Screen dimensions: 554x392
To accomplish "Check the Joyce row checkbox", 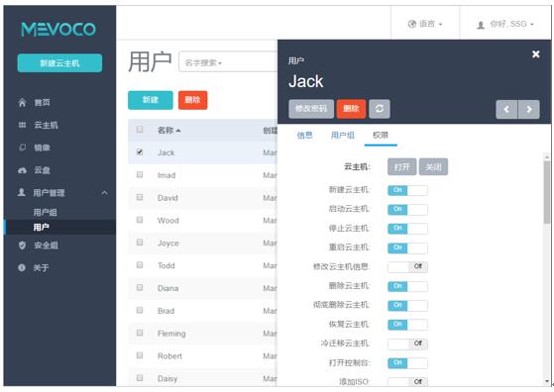I will tap(140, 243).
